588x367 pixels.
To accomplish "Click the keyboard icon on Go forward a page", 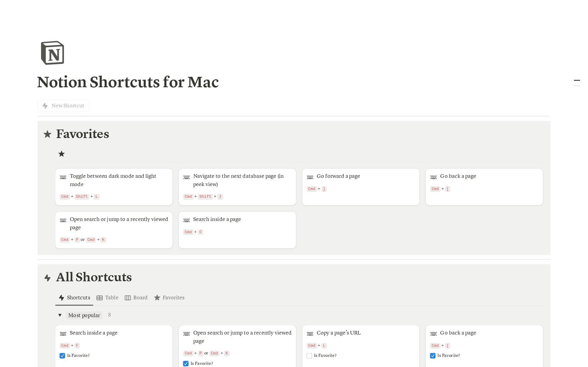I will pos(310,177).
